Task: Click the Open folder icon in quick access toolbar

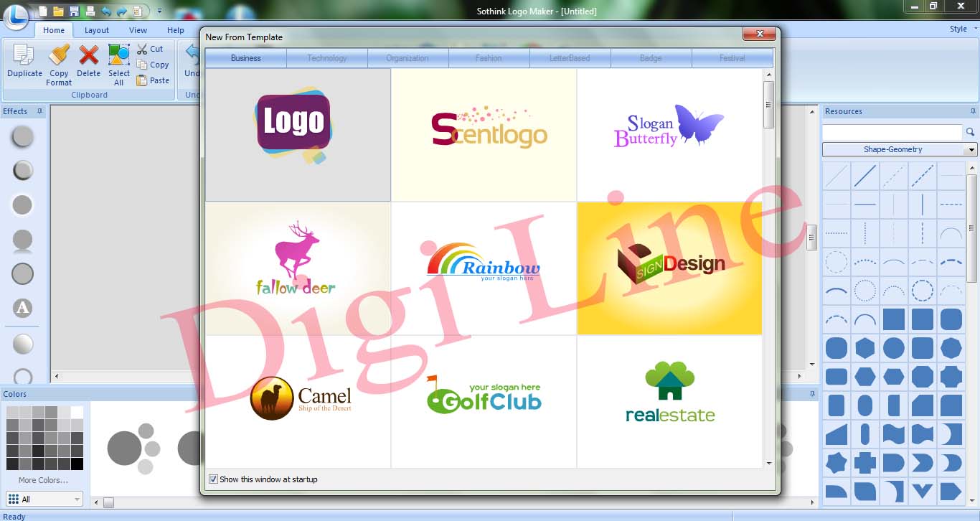Action: tap(59, 11)
